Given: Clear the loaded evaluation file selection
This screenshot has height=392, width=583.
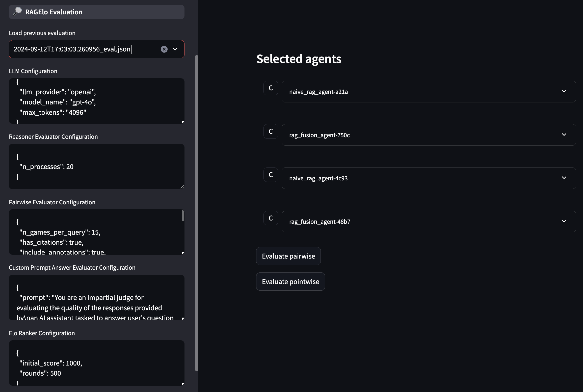Looking at the screenshot, I should (164, 49).
